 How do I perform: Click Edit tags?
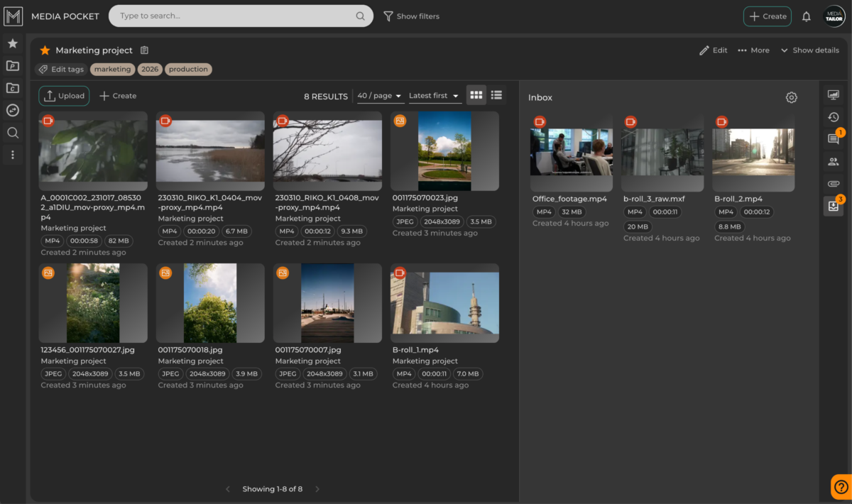(60, 70)
